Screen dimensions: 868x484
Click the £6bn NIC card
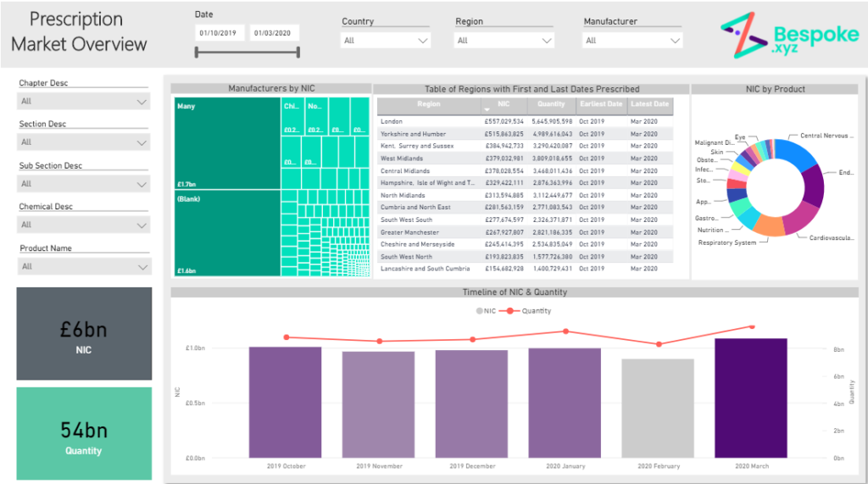point(84,333)
